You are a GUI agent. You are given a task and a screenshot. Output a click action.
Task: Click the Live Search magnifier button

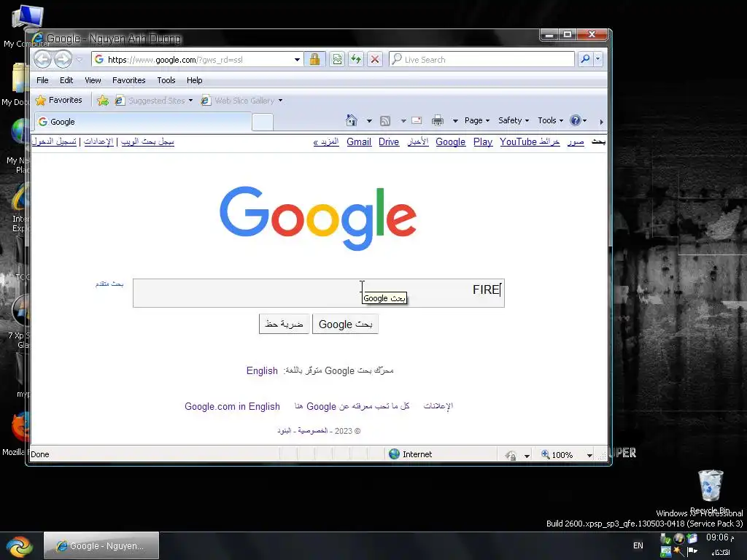coord(585,59)
